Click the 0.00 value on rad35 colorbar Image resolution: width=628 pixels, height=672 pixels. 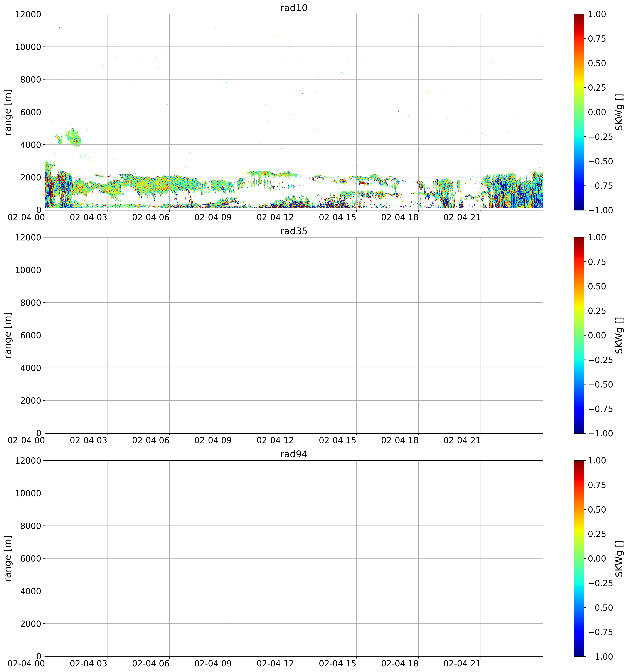click(597, 335)
